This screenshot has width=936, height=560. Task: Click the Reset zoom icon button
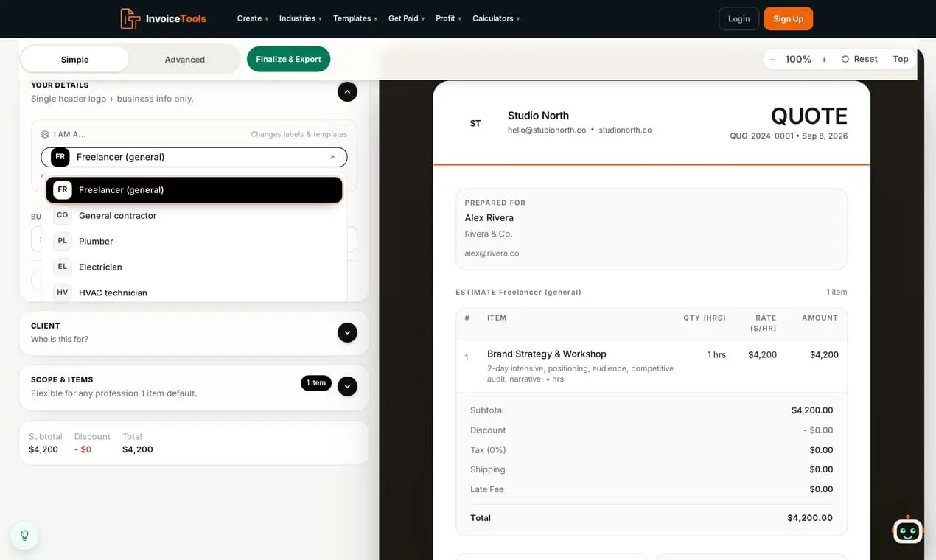coord(859,59)
